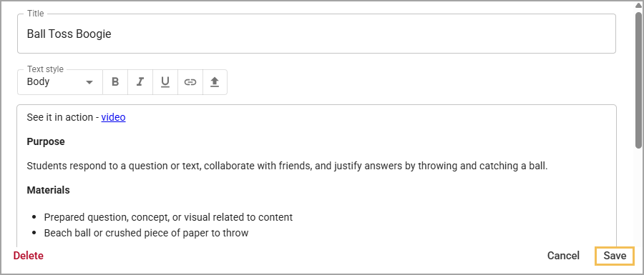Screen dimensions: 644x275
Task: Open the video hyperlink
Action: click(x=113, y=117)
